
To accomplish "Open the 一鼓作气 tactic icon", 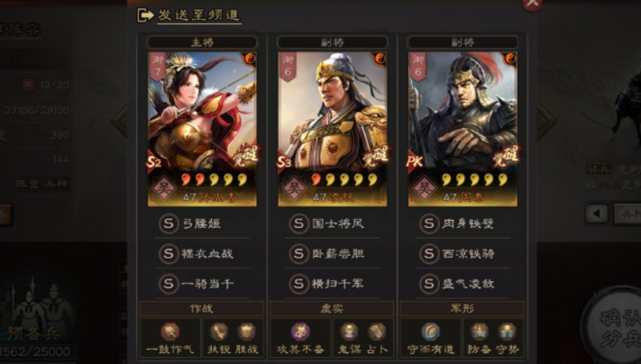I will (x=170, y=332).
